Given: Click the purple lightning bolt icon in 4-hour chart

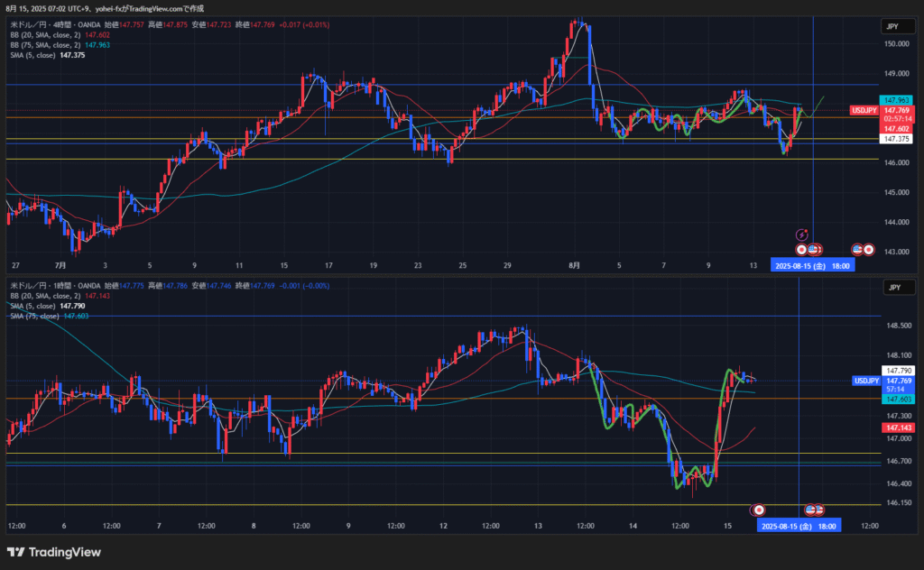Looking at the screenshot, I should (x=800, y=234).
